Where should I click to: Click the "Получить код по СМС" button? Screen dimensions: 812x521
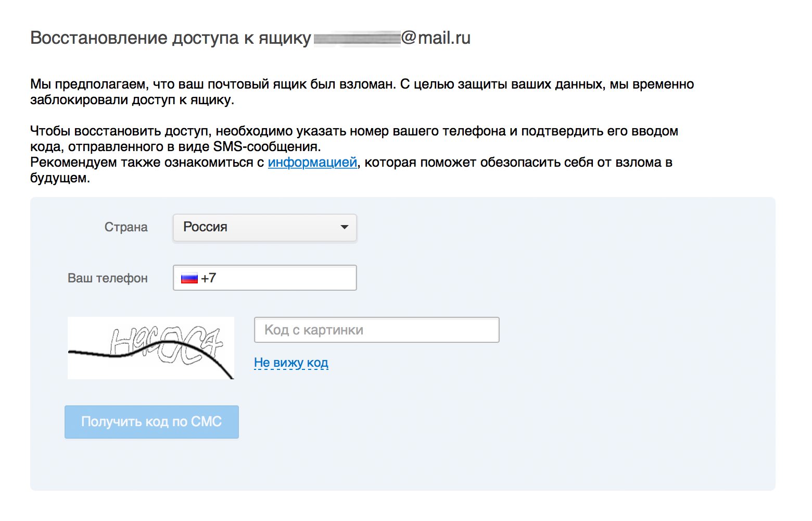(x=151, y=422)
